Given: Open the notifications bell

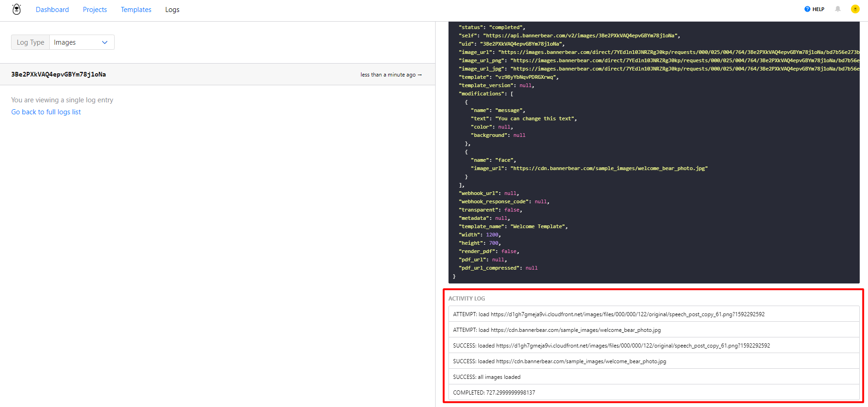Looking at the screenshot, I should (x=838, y=9).
